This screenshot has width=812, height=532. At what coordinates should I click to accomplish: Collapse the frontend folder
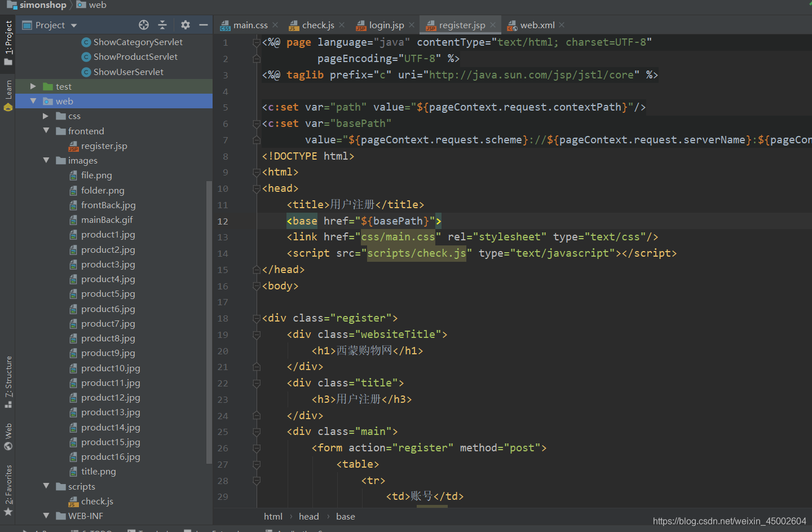coord(46,131)
